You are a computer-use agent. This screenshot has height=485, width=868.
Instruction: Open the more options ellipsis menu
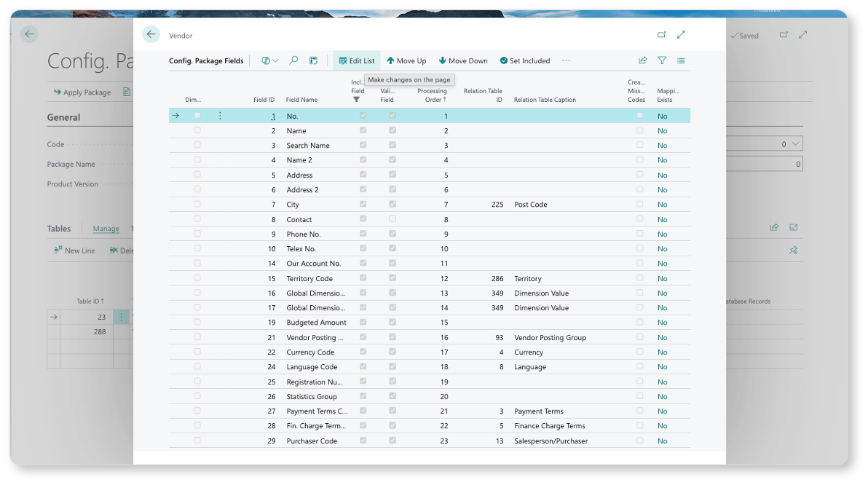click(x=566, y=60)
